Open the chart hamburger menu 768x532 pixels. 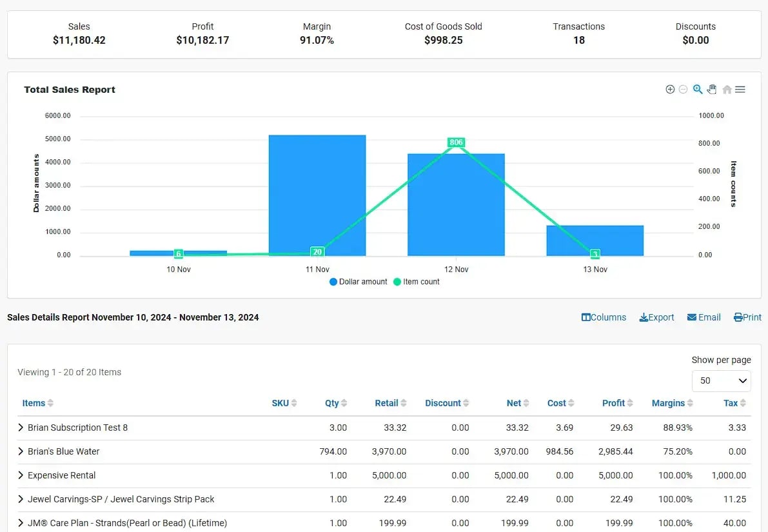(740, 89)
